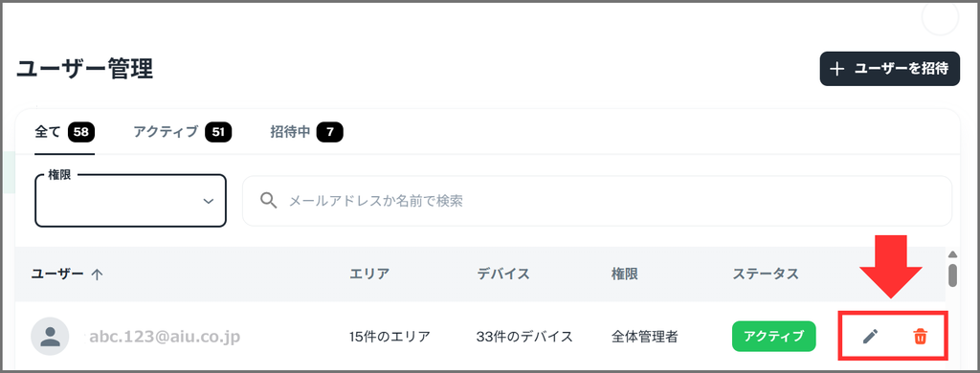The height and width of the screenshot is (373, 980).
Task: Click the round profile circle at top right
Action: point(940,17)
